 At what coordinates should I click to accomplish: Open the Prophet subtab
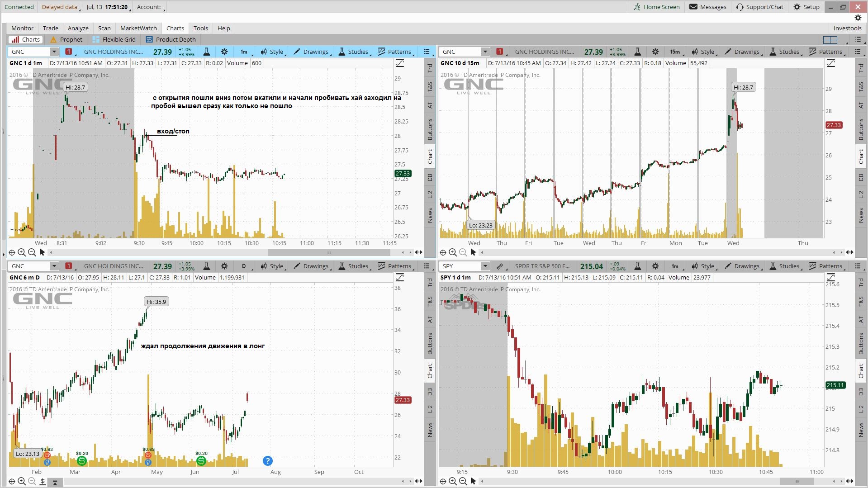tap(66, 39)
